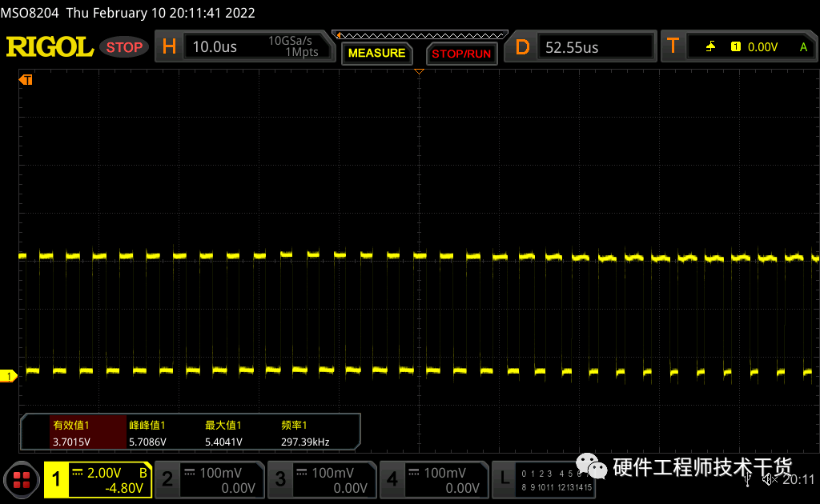Screen dimensions: 820x504
Task: Select the rising edge trigger type icon
Action: click(710, 47)
